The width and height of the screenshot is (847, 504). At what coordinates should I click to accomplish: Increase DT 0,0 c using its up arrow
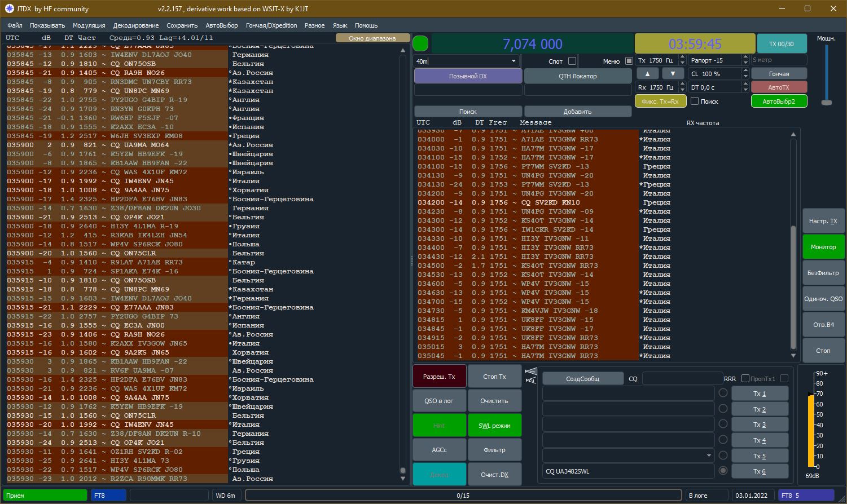(x=745, y=85)
